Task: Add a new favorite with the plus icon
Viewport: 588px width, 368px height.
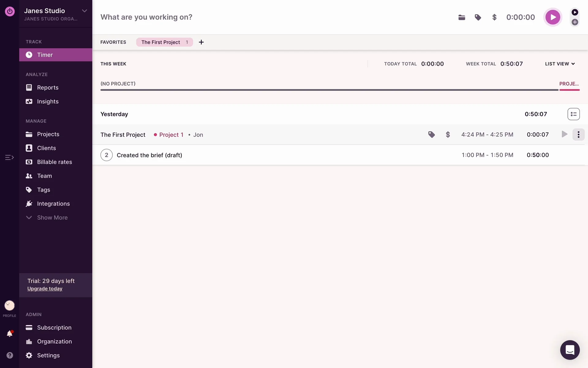Action: (x=201, y=42)
